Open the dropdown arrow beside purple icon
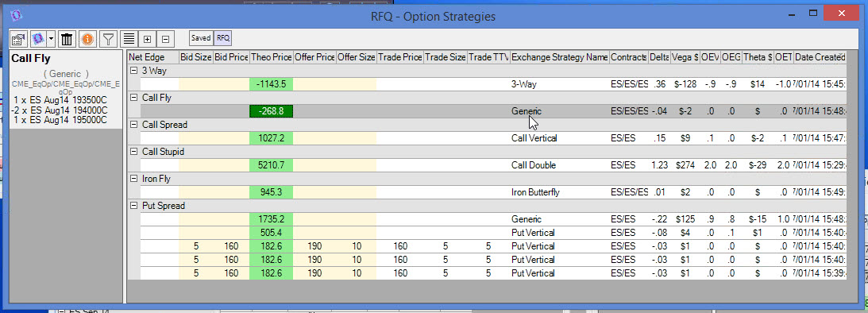 pos(51,39)
